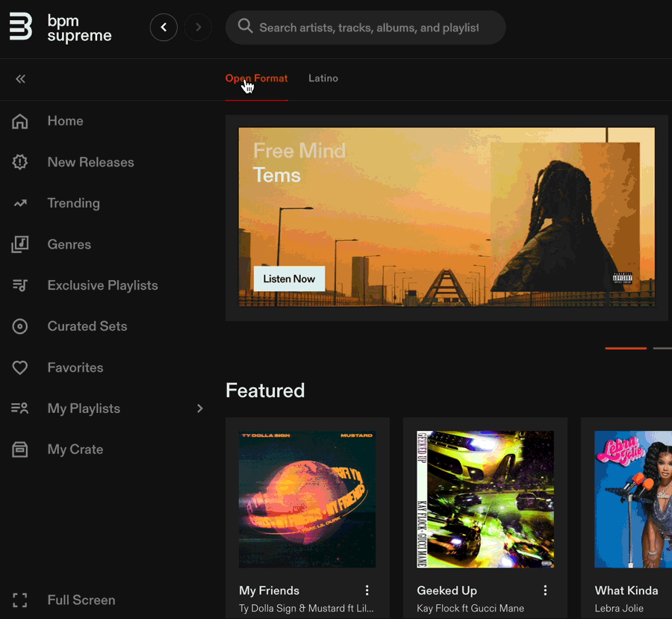Click the search magnifier icon
The width and height of the screenshot is (672, 619).
(x=245, y=26)
